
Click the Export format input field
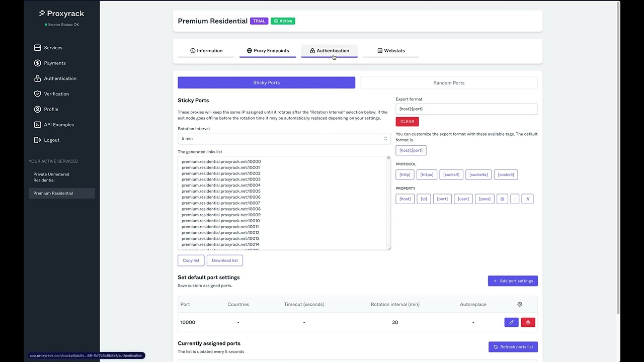466,109
